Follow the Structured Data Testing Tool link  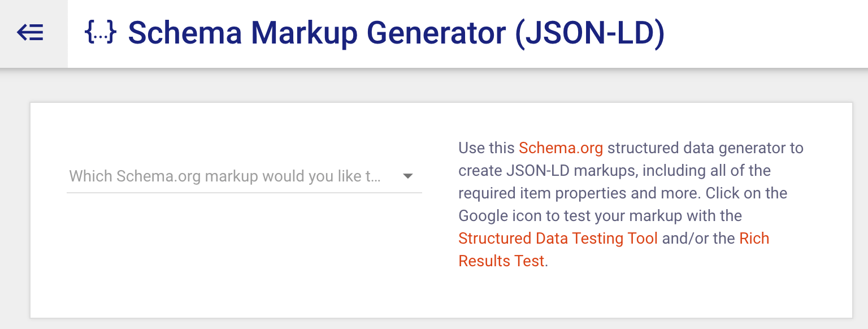558,238
